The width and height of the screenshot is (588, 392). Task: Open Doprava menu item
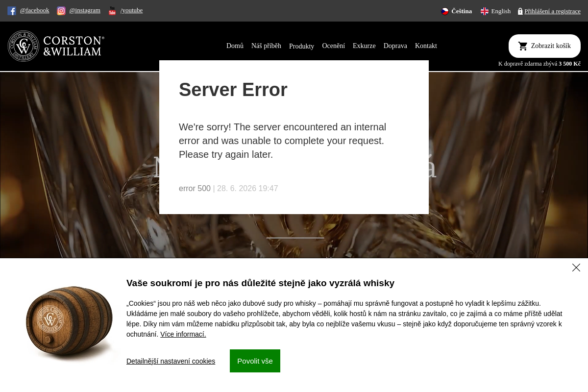pyautogui.click(x=395, y=46)
